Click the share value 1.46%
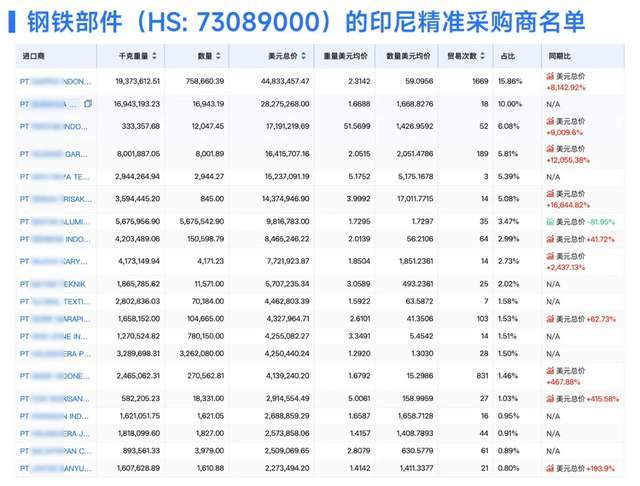Image resolution: width=640 pixels, height=486 pixels. point(508,376)
